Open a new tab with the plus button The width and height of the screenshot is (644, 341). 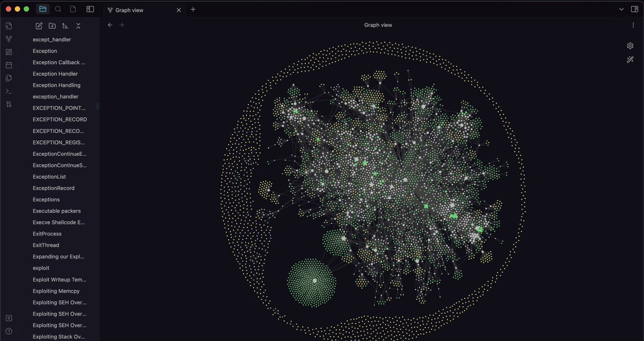(193, 9)
